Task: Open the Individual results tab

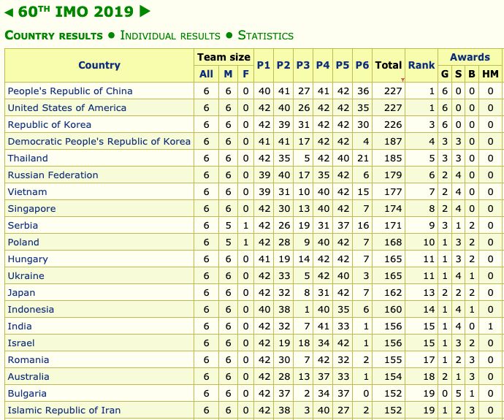Action: 169,35
